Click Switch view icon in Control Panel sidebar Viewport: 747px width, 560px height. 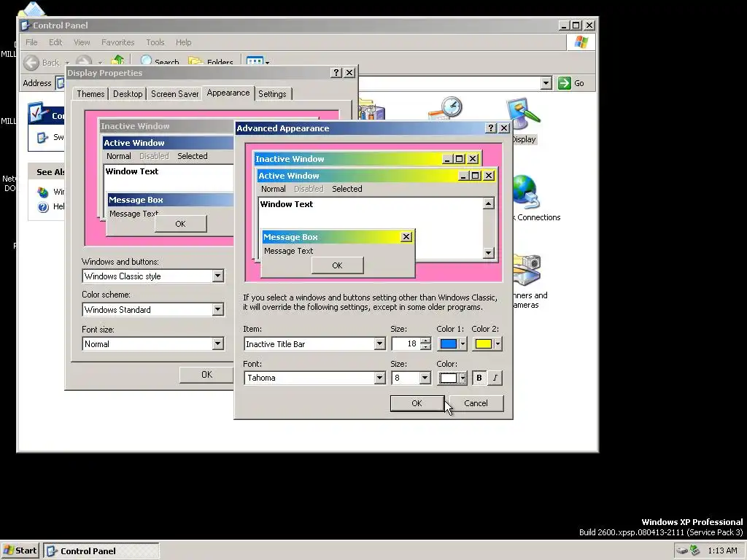42,137
